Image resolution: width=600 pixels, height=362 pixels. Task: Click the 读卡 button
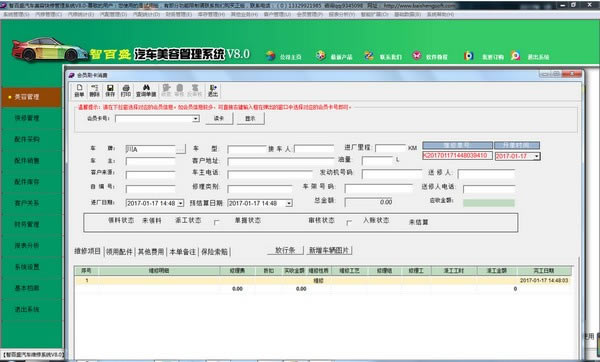click(219, 119)
